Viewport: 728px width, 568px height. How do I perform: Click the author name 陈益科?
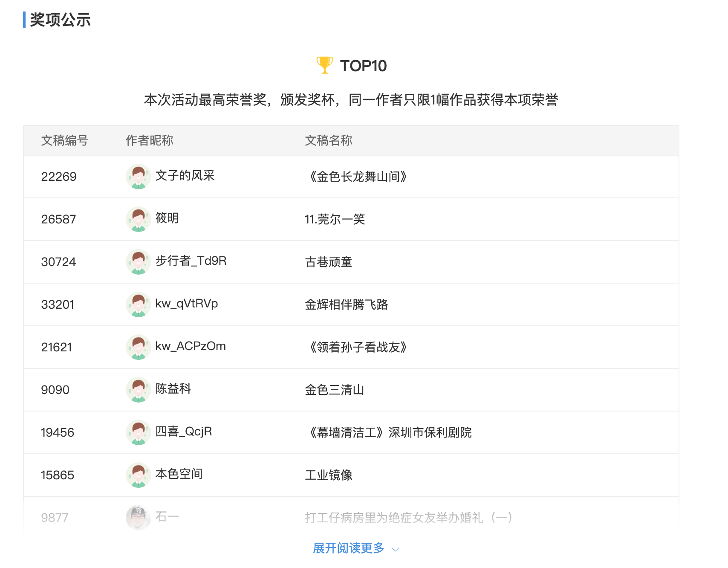coord(173,389)
